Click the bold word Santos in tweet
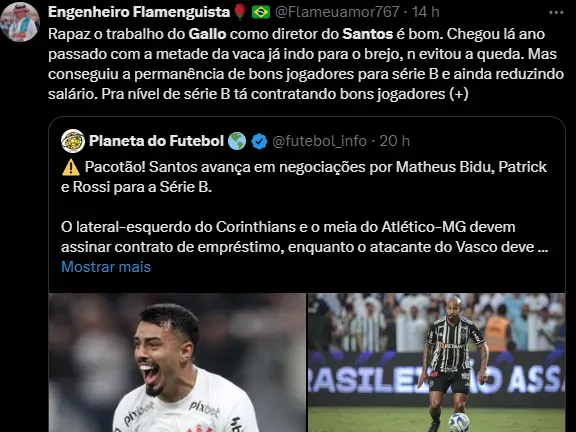This screenshot has width=576, height=432. [368, 34]
